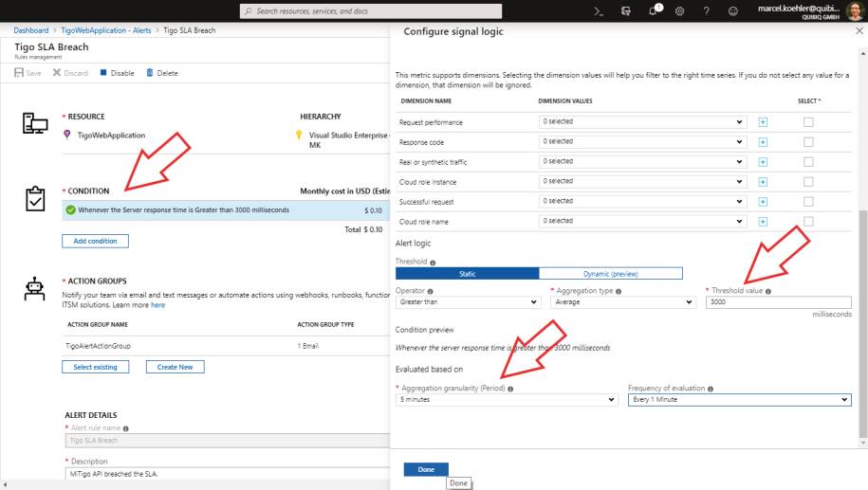The width and height of the screenshot is (868, 490).
Task: Select the Dynamic (preview) threshold option
Action: pyautogui.click(x=611, y=274)
